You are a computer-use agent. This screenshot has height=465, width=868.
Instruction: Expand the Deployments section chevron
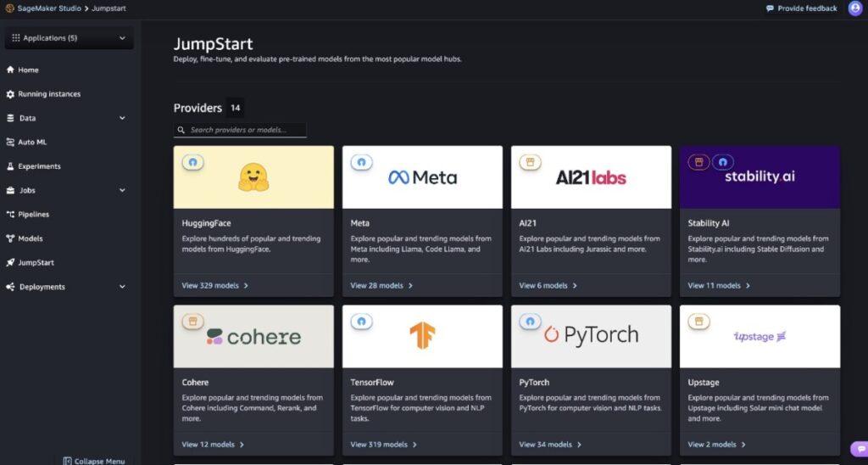tap(122, 287)
